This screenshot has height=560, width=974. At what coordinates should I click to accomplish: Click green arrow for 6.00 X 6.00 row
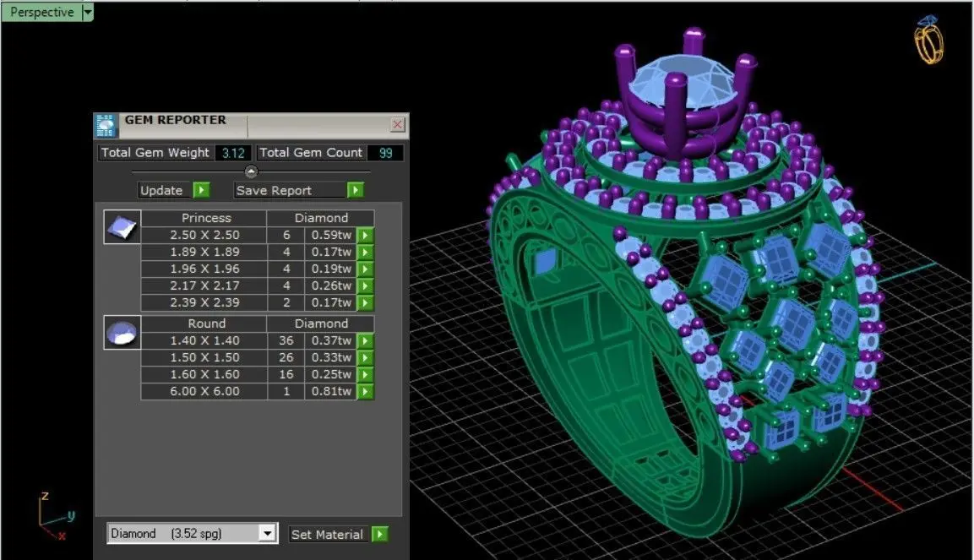[x=365, y=391]
